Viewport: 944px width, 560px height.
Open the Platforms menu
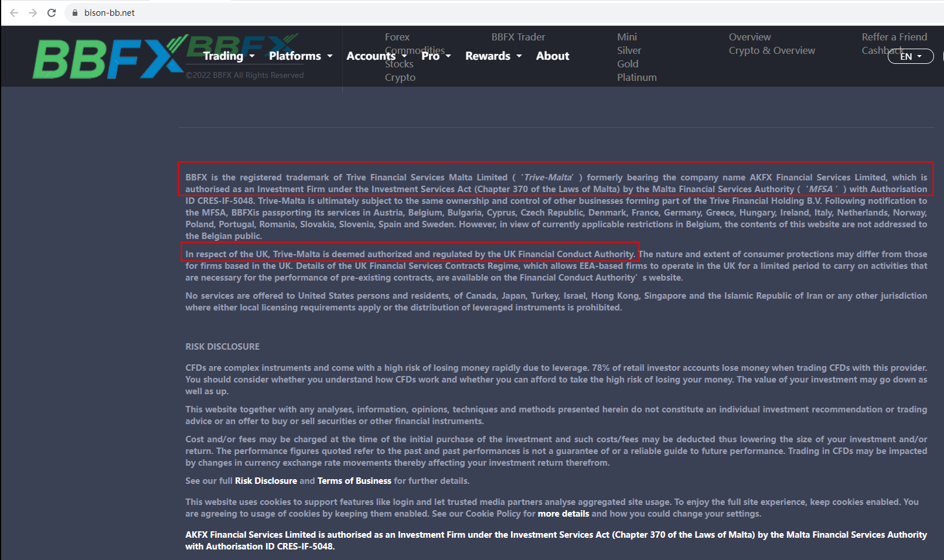[x=301, y=56]
